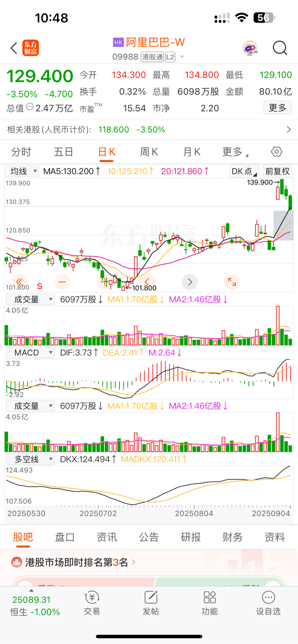Tap the double-left rewind chart button

click(19, 282)
